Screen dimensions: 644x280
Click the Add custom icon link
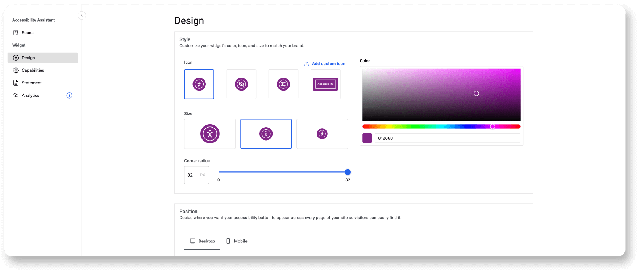(x=328, y=64)
